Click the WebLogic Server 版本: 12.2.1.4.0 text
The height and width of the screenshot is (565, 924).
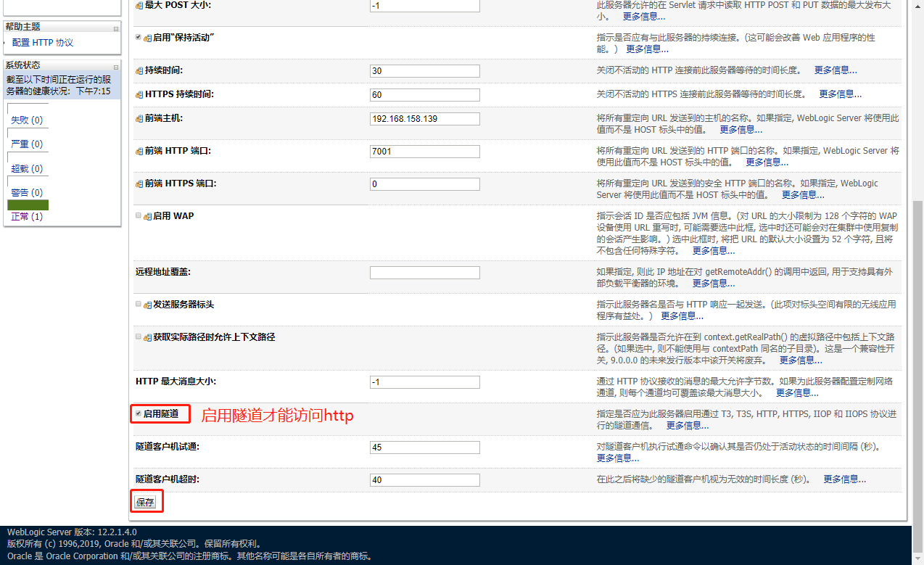(72, 532)
